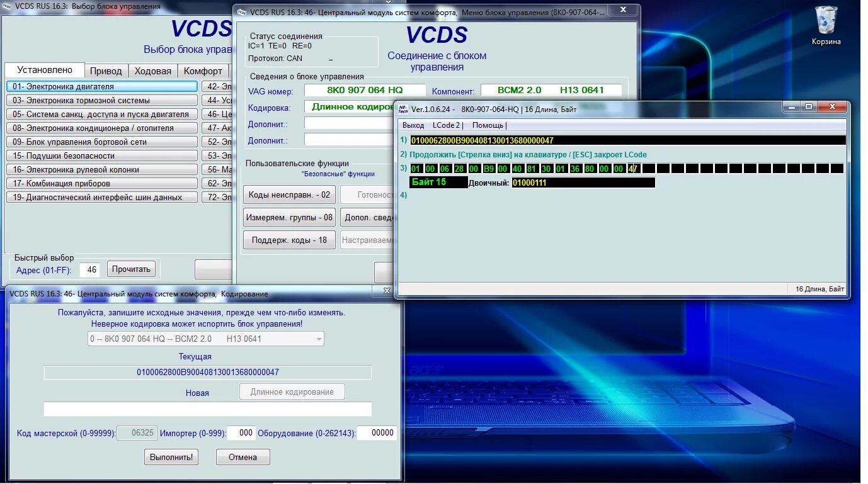The height and width of the screenshot is (484, 868).
Task: Select byte box 40 in LCode
Action: pos(517,169)
